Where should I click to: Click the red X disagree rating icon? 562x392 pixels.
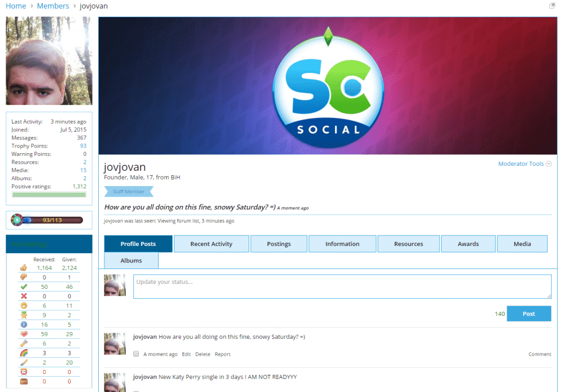(24, 296)
